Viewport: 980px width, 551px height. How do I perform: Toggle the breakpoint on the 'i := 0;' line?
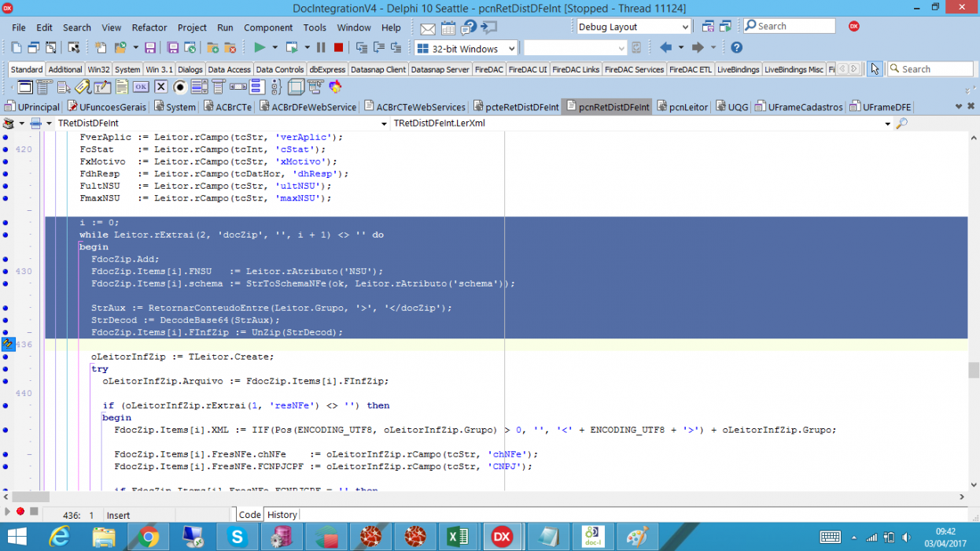(6, 223)
